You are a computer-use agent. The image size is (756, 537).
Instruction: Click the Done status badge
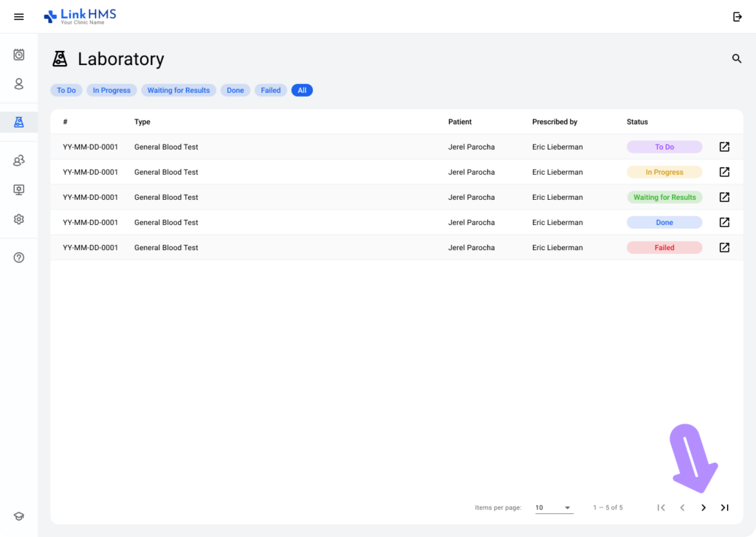(664, 222)
